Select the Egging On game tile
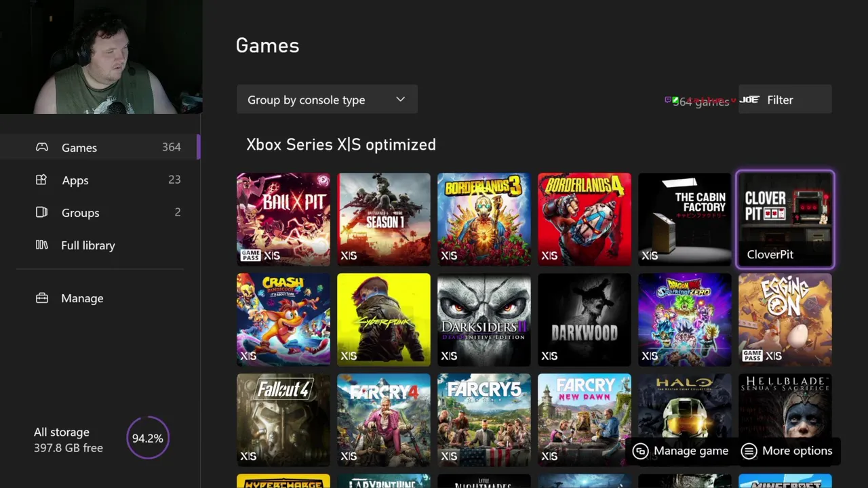This screenshot has height=488, width=868. pos(785,319)
